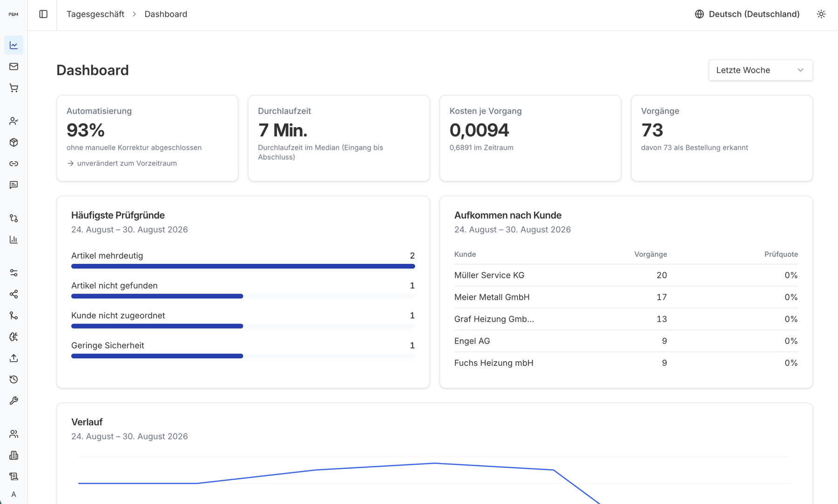838x504 pixels.
Task: Open the building sidebar icon
Action: (14, 455)
